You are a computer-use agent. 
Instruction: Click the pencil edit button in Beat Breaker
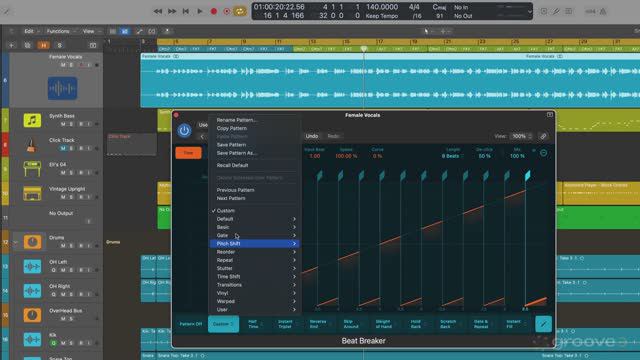(543, 324)
